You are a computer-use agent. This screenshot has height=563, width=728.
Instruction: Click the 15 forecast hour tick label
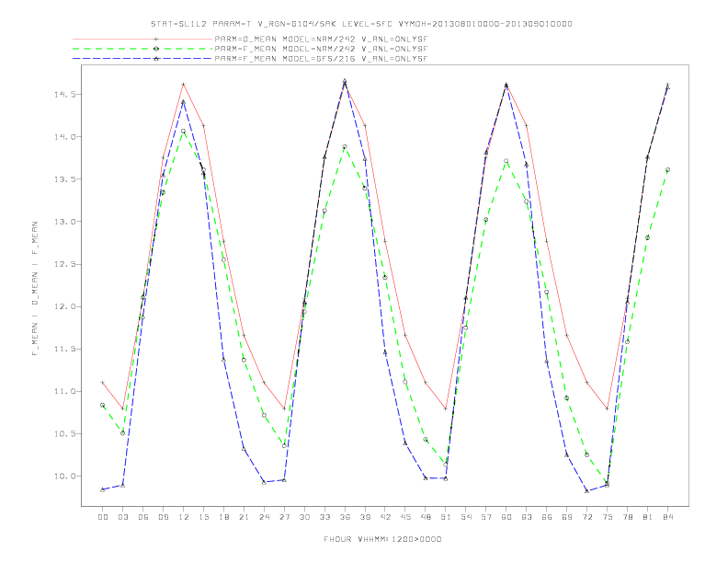tap(203, 517)
